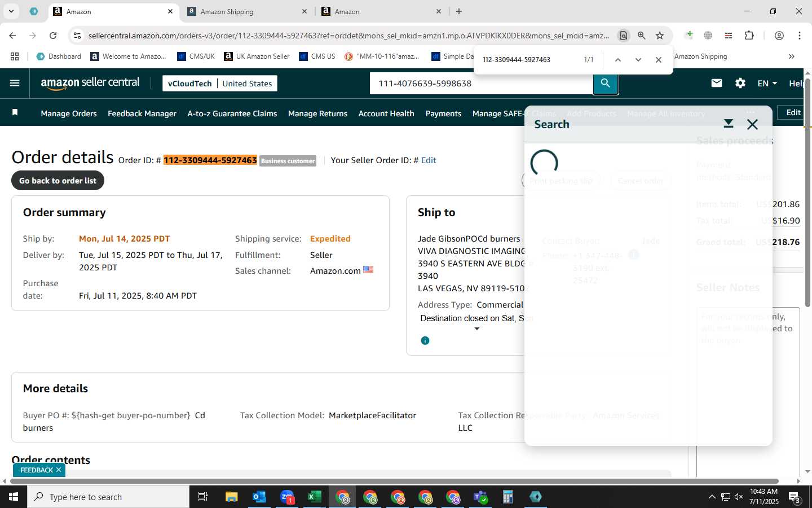Open Excel from taskbar
Screen dimensions: 812x508
315,497
